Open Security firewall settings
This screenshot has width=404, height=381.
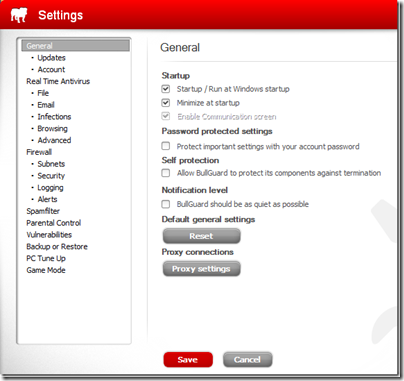pyautogui.click(x=51, y=176)
